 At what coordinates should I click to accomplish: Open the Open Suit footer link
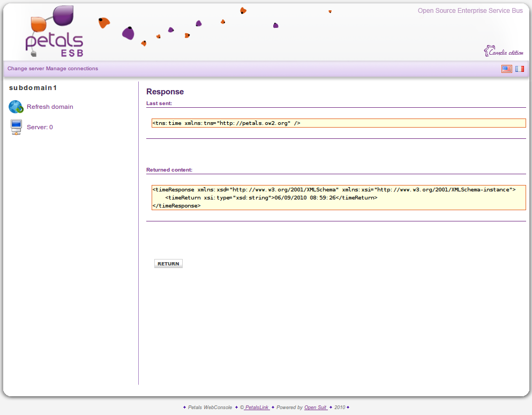pyautogui.click(x=316, y=407)
